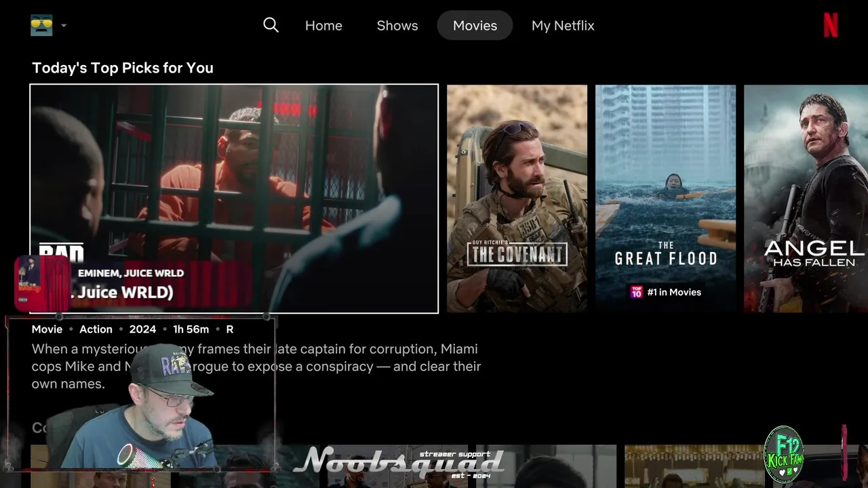Click the '#1 in Movies' label
The image size is (868, 488).
tap(674, 292)
